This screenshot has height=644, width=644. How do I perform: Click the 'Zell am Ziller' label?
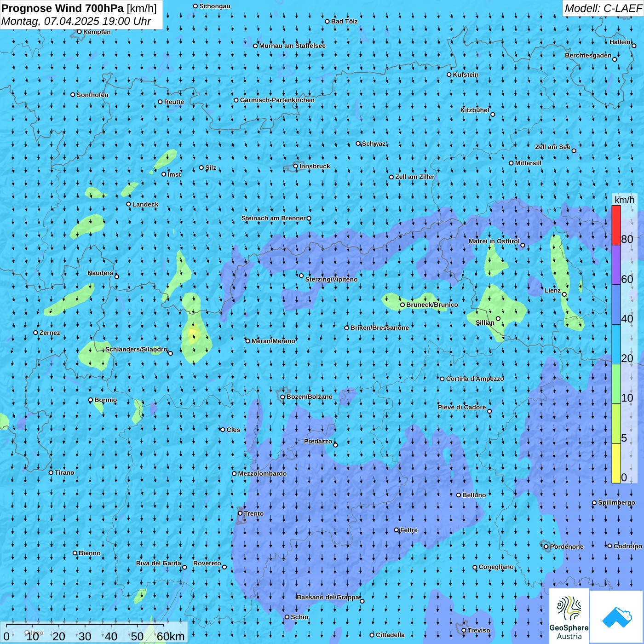click(x=415, y=177)
